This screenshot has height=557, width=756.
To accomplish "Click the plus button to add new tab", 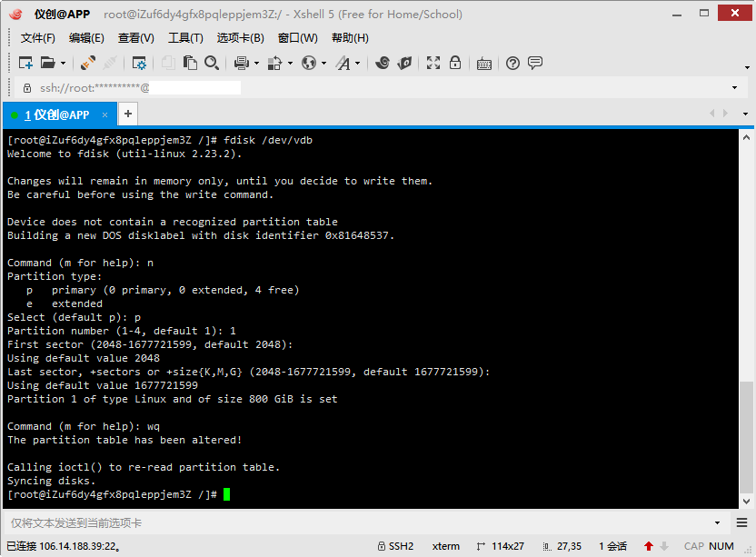I will click(128, 114).
